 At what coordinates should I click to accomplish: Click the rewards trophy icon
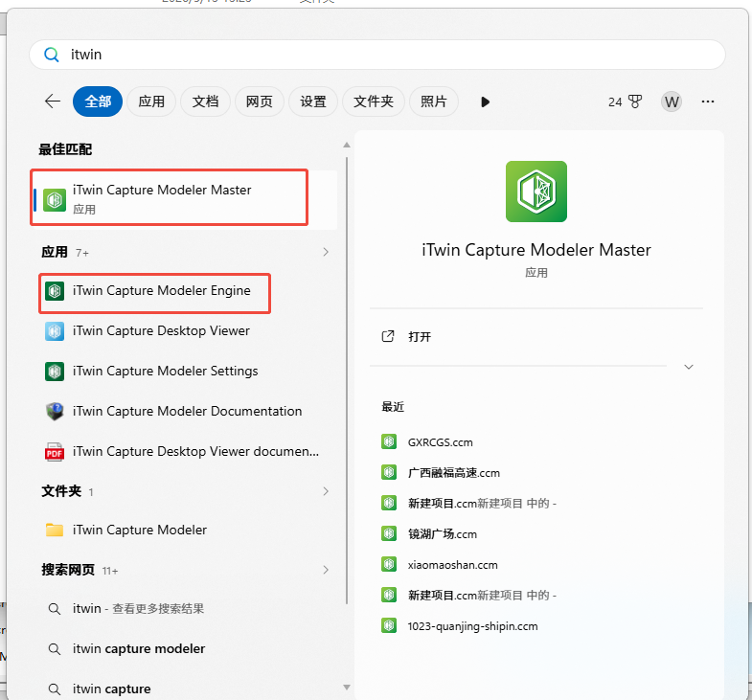point(635,102)
